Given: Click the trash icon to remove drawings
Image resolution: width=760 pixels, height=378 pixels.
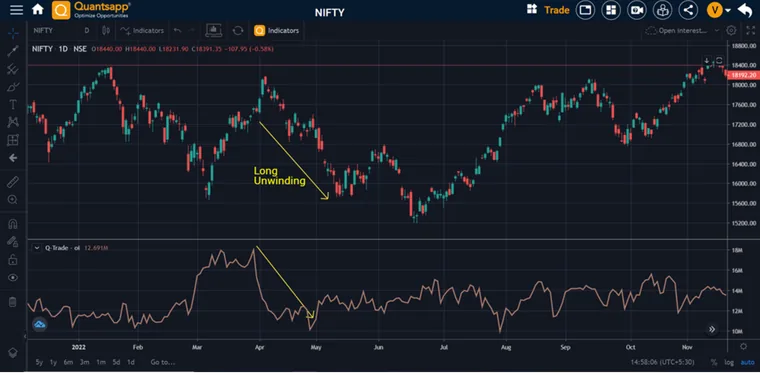Looking at the screenshot, I should (x=13, y=302).
